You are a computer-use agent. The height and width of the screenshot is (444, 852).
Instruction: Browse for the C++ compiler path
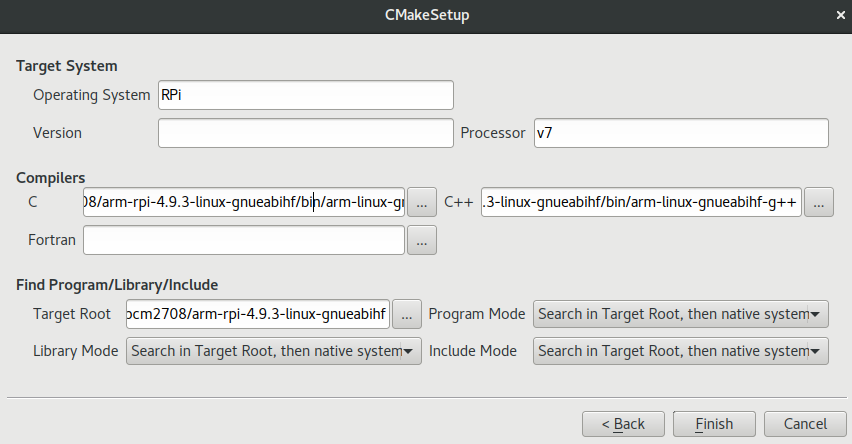click(x=818, y=202)
